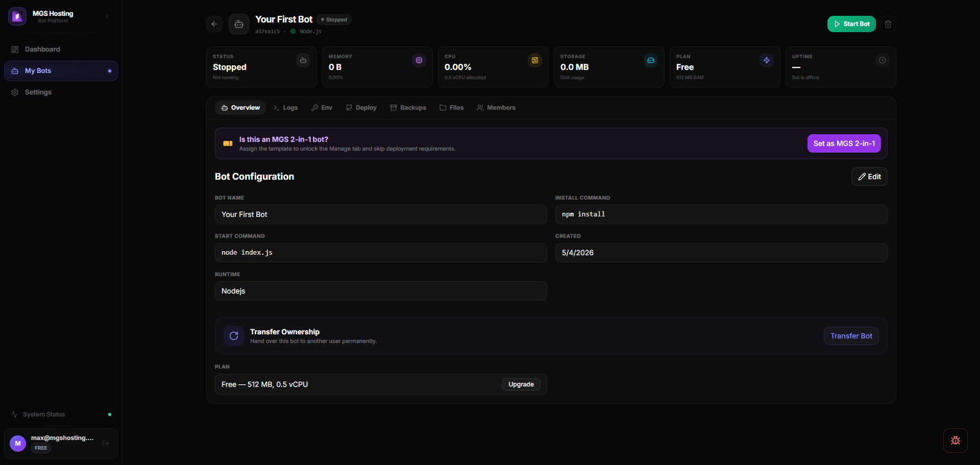This screenshot has width=980, height=465.
Task: Click the max@mgshosting account email
Action: click(x=62, y=438)
